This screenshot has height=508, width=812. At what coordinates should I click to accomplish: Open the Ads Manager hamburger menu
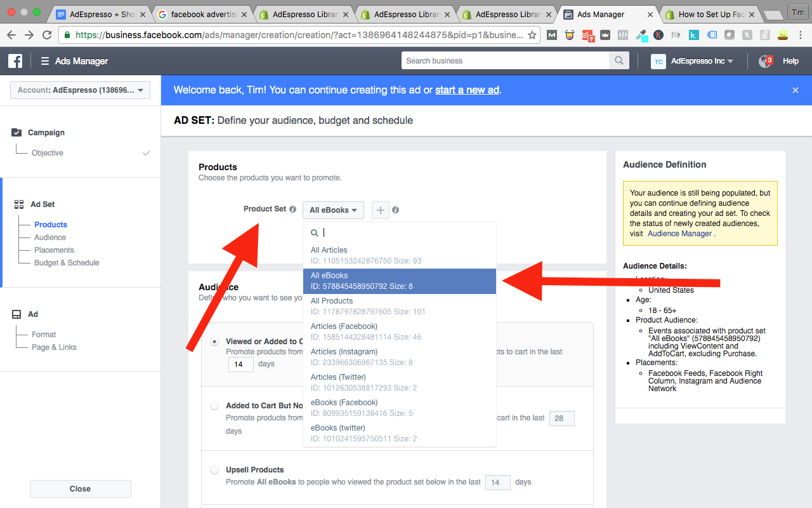click(45, 61)
